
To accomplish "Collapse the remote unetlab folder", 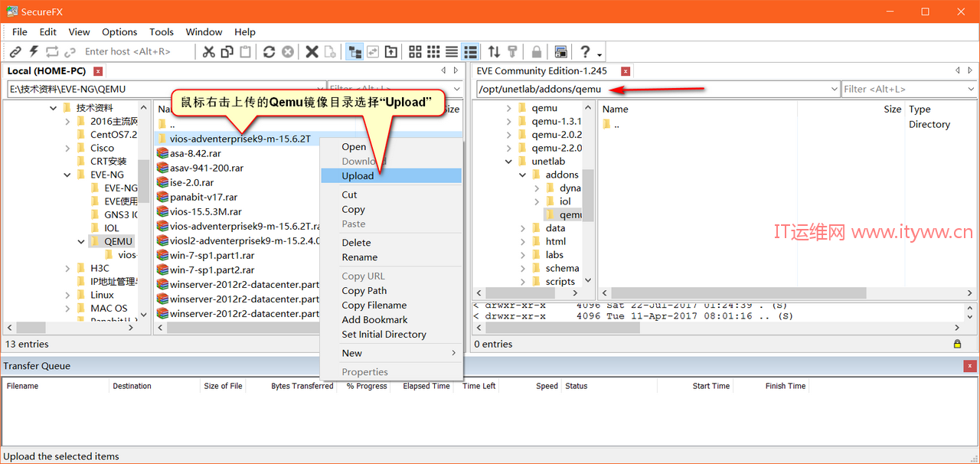I will pos(509,162).
